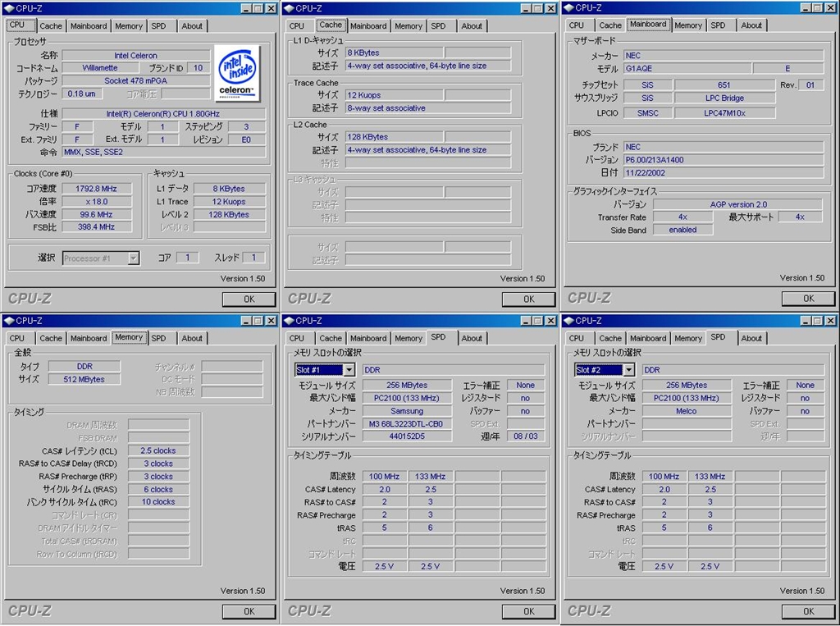Screen dimensions: 840x626
Task: Click the 08 / 03 week/year field
Action: pos(526,436)
